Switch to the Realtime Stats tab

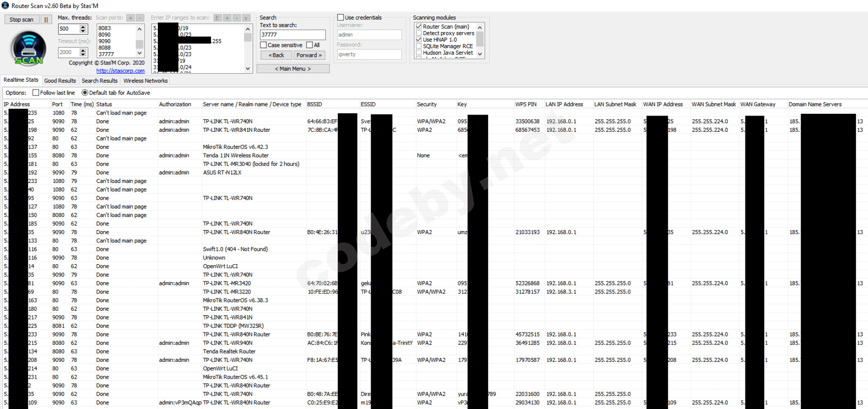coord(21,80)
